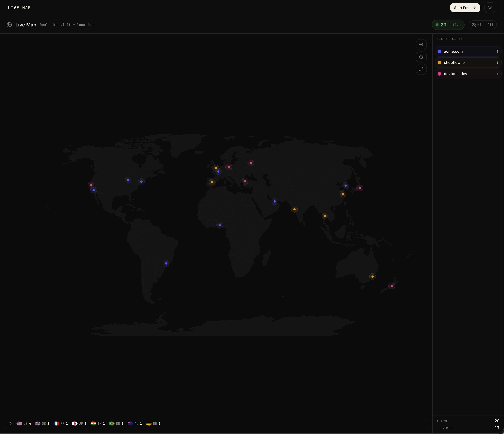Viewport: 504px width, 434px height.
Task: Toggle light/dark theme sun icon
Action: [x=490, y=8]
